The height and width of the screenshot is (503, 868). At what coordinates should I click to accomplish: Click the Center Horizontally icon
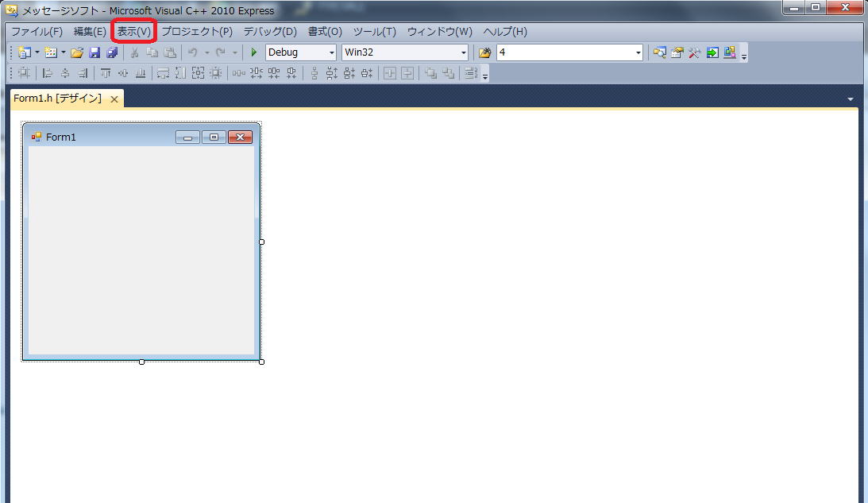click(x=390, y=73)
